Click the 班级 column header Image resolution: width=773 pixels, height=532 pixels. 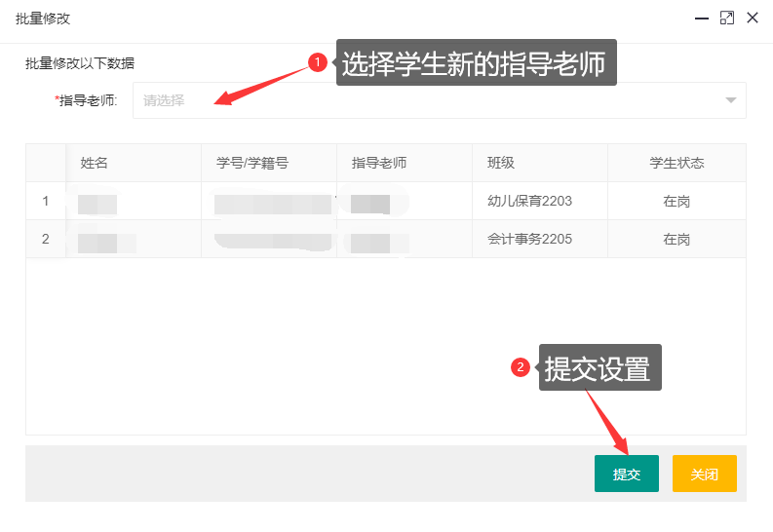[501, 163]
